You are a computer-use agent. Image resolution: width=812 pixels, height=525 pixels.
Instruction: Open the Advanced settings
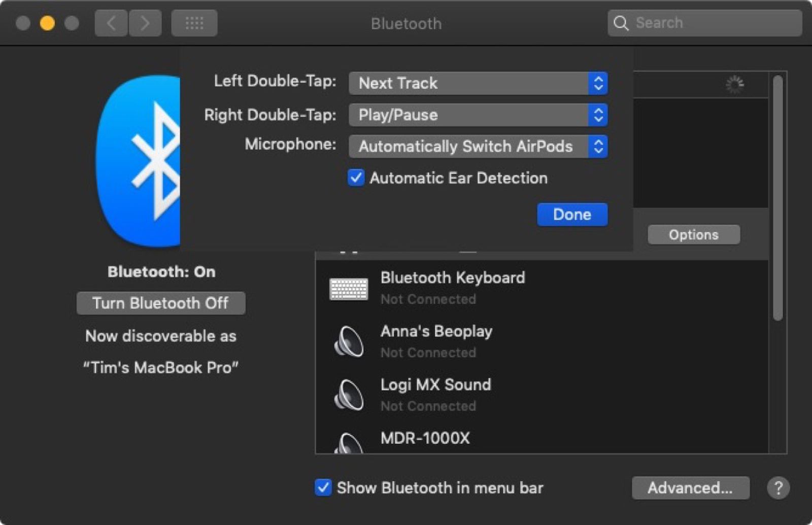click(690, 488)
